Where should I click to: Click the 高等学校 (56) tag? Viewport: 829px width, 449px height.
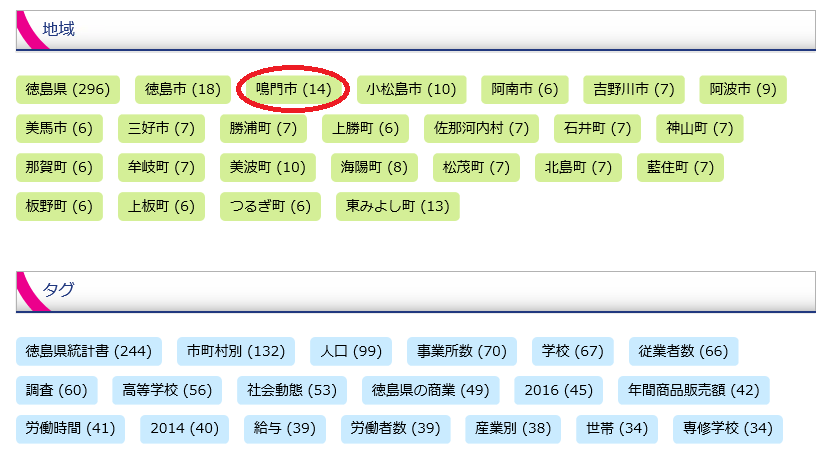167,390
